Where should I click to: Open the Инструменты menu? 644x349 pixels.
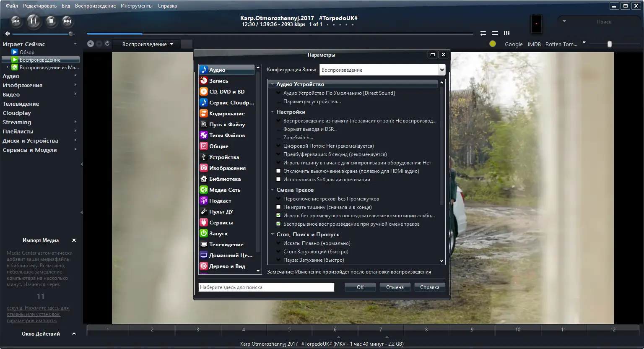point(137,6)
